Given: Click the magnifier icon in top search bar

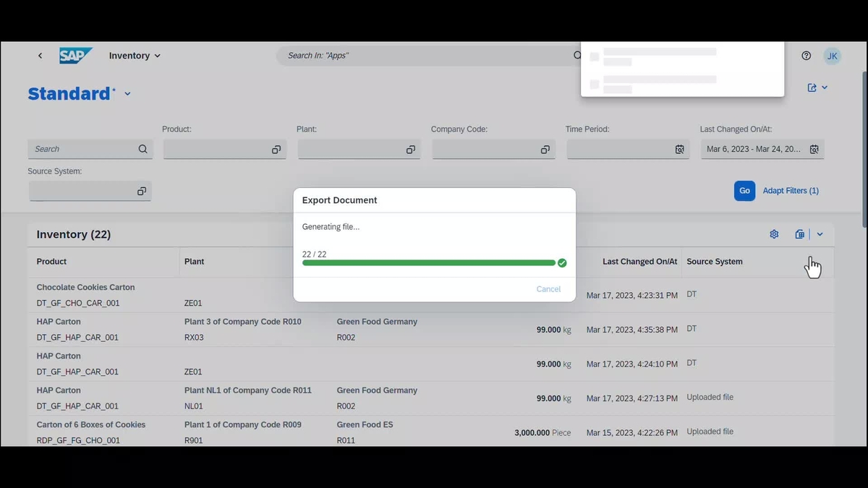Looking at the screenshot, I should coord(577,56).
